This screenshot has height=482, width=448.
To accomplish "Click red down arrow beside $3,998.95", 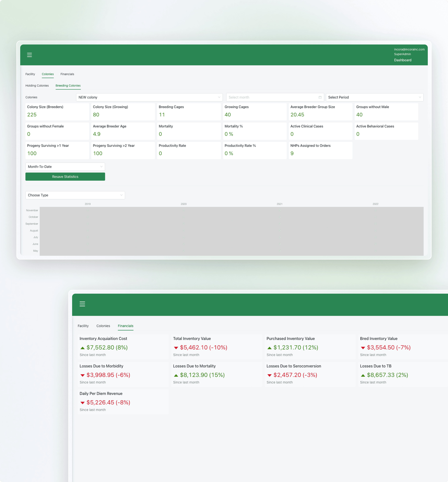I will [x=82, y=375].
